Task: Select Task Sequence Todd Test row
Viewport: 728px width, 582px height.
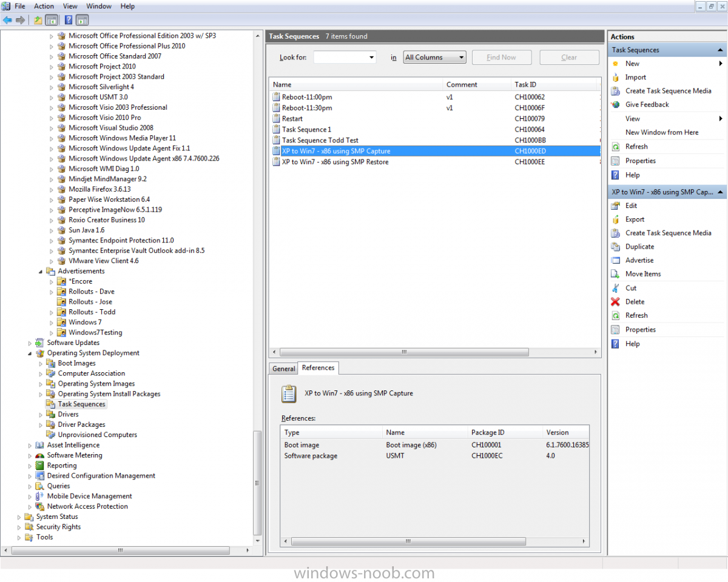Action: click(x=434, y=141)
